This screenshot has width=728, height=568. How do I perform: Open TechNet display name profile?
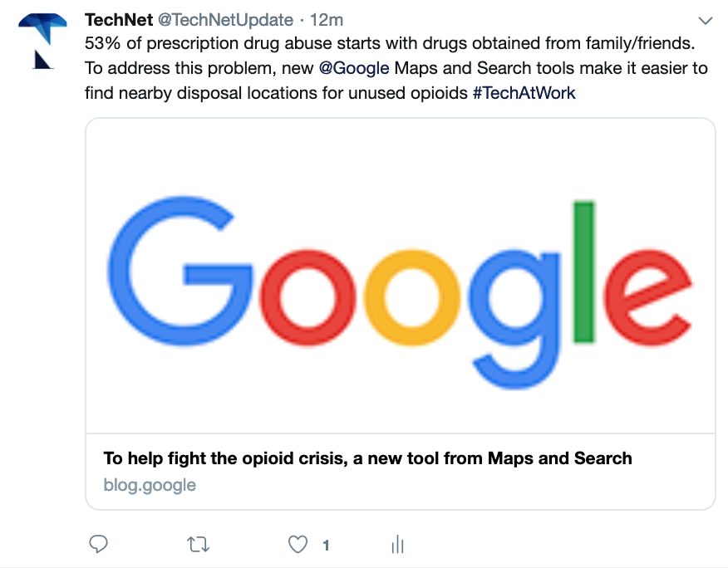119,20
